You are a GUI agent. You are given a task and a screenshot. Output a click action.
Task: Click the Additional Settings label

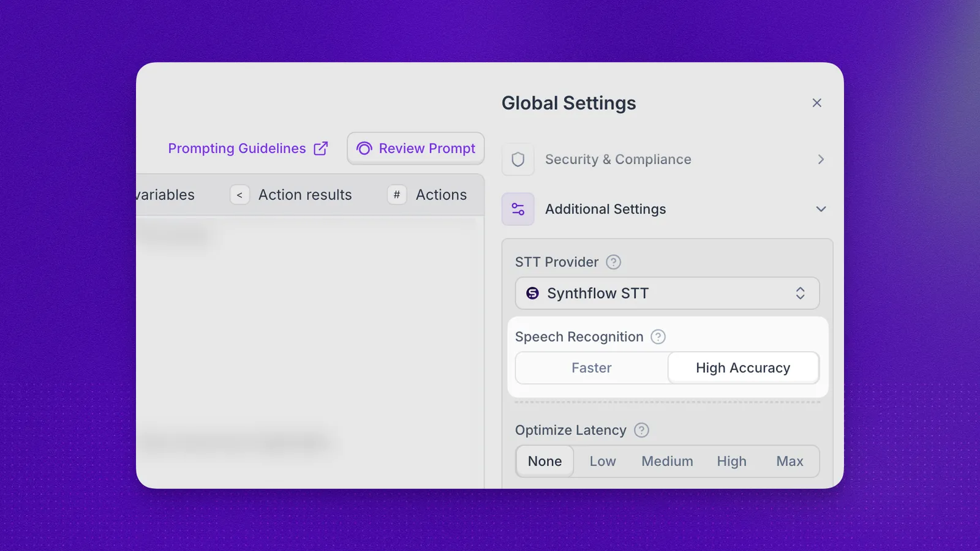point(605,209)
